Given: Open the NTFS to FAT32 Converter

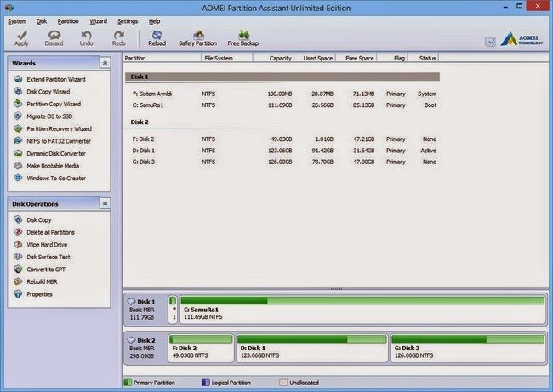Looking at the screenshot, I should pyautogui.click(x=59, y=141).
